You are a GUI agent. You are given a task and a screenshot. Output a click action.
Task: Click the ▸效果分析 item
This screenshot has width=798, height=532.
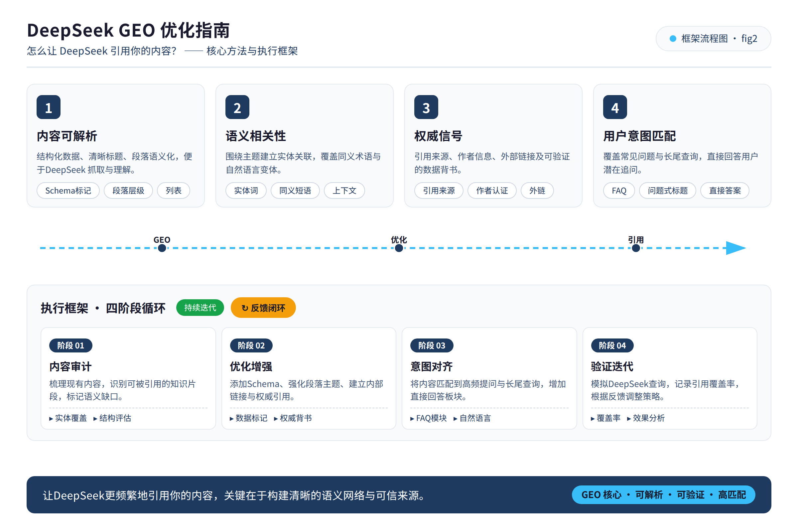point(646,418)
